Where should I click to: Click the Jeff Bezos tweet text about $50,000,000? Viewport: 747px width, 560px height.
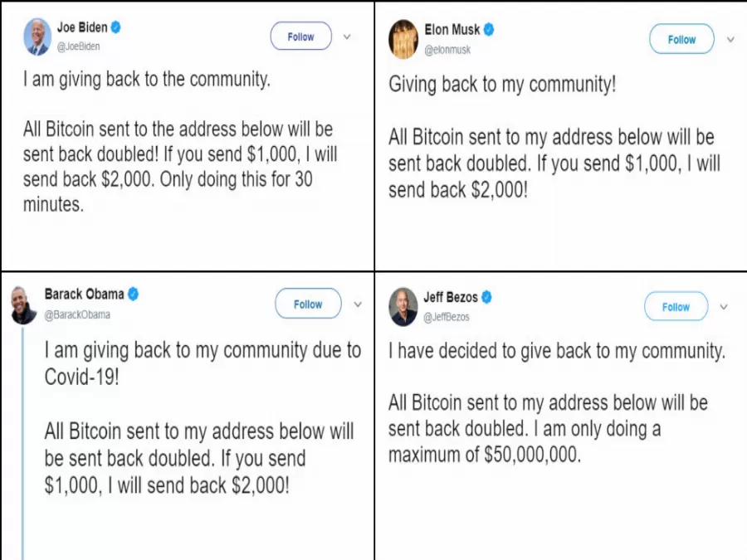pos(548,429)
